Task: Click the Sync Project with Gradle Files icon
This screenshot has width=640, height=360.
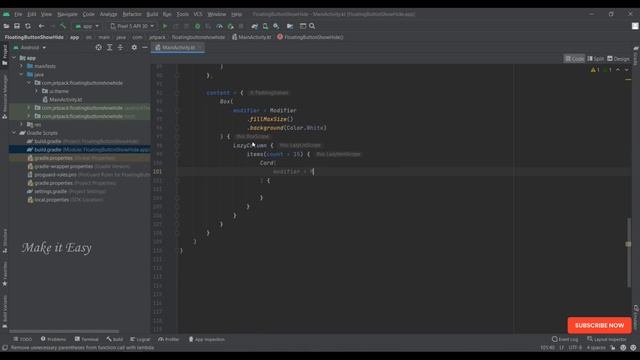Action: (x=255, y=26)
